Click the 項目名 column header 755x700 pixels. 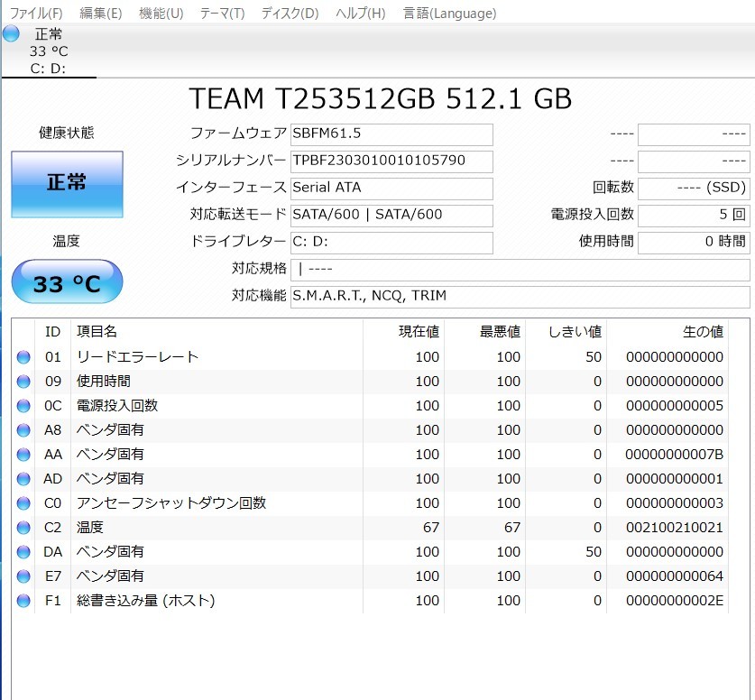(216, 332)
